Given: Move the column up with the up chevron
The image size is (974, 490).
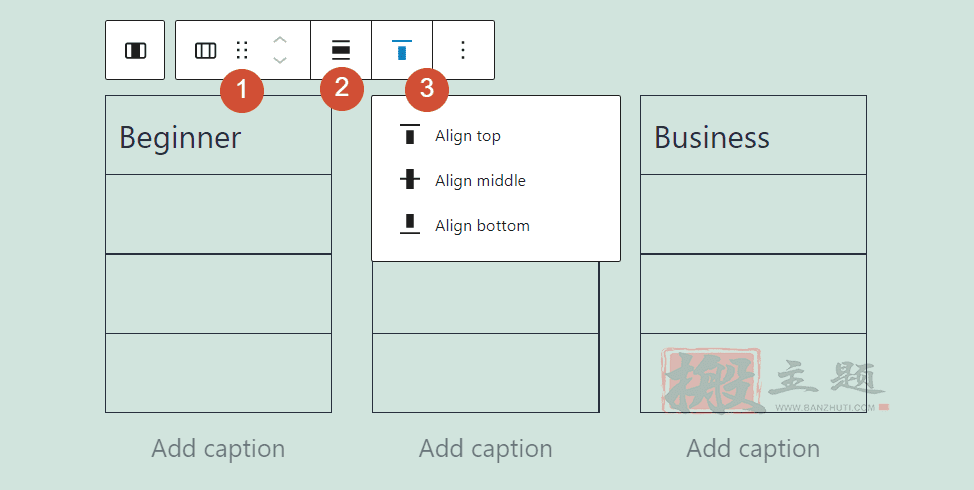Looking at the screenshot, I should click(x=280, y=40).
